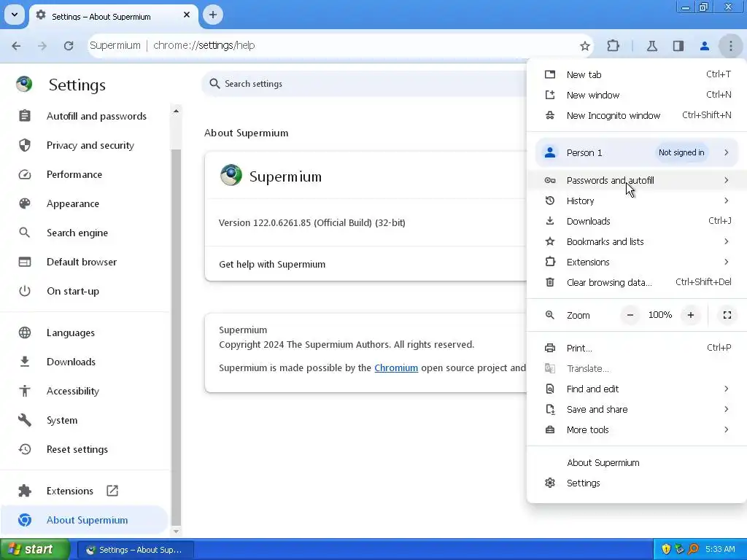
Task: Open Accessibility settings
Action: (84, 391)
